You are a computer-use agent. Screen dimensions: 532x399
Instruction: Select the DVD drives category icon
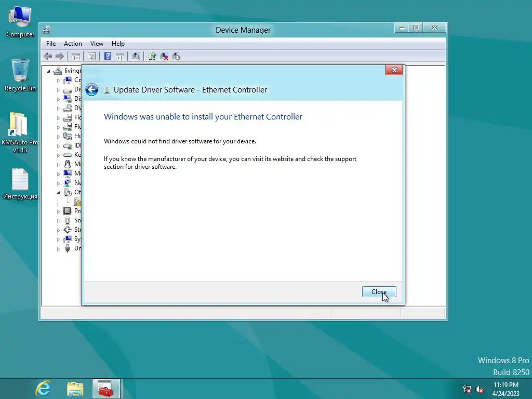click(x=68, y=108)
